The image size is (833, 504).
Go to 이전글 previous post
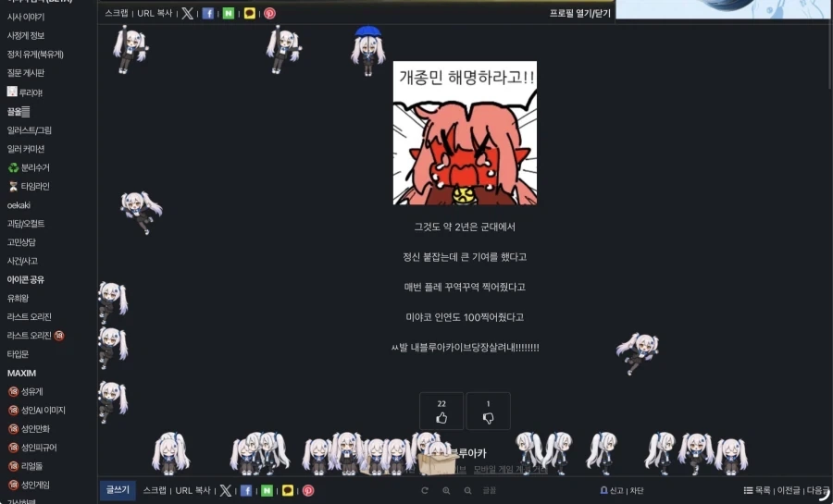coord(789,491)
